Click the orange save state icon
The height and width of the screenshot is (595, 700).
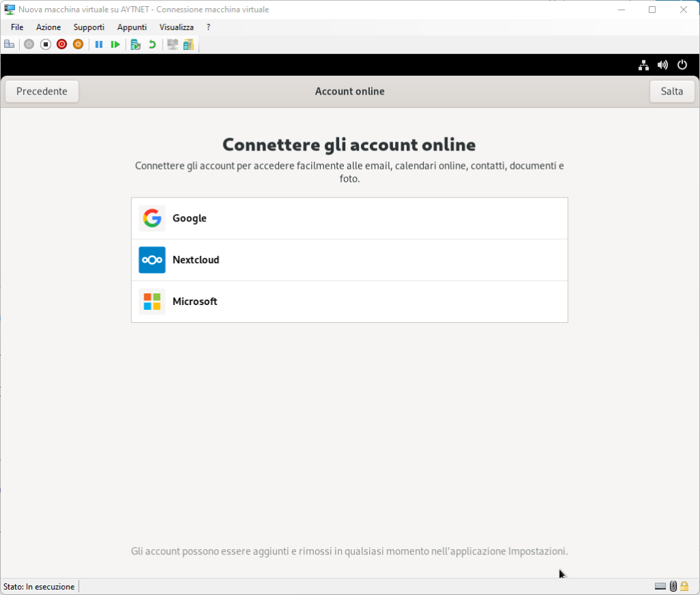point(78,44)
